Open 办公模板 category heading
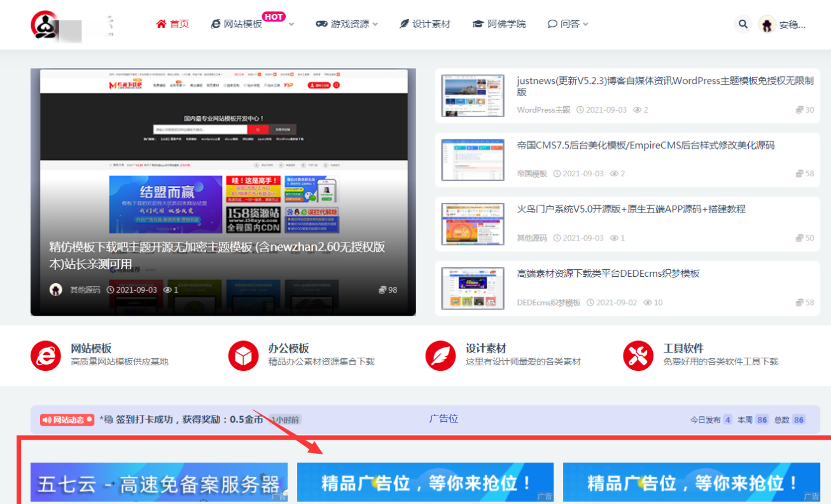The width and height of the screenshot is (831, 504). pyautogui.click(x=289, y=349)
